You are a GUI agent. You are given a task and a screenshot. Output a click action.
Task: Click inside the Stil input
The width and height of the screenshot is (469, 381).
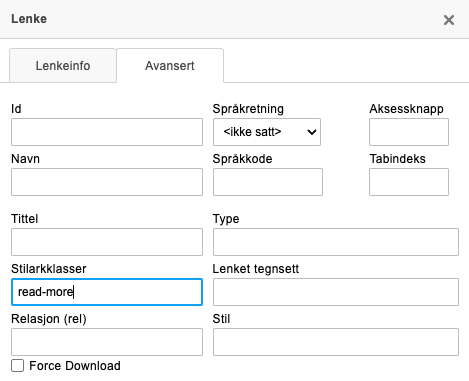pyautogui.click(x=336, y=342)
